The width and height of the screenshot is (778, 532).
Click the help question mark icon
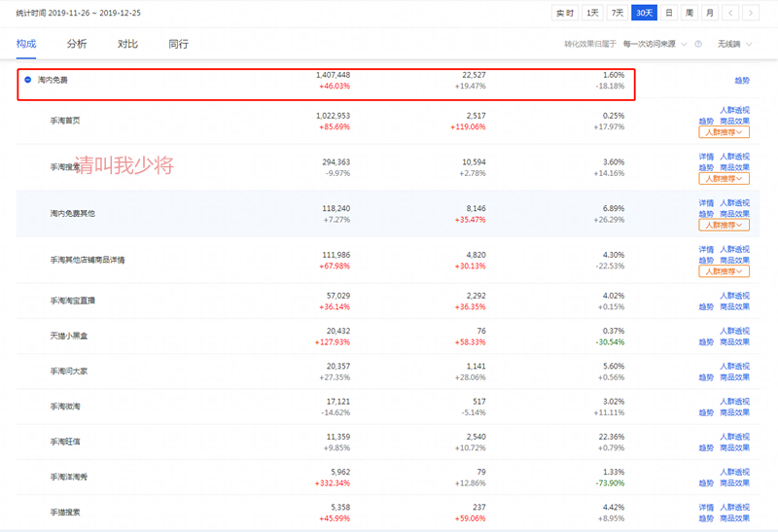point(697,45)
